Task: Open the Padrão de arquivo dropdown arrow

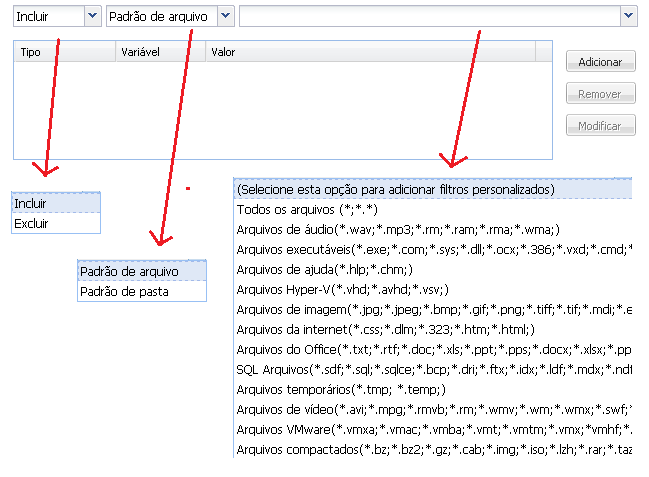Action: pos(225,16)
